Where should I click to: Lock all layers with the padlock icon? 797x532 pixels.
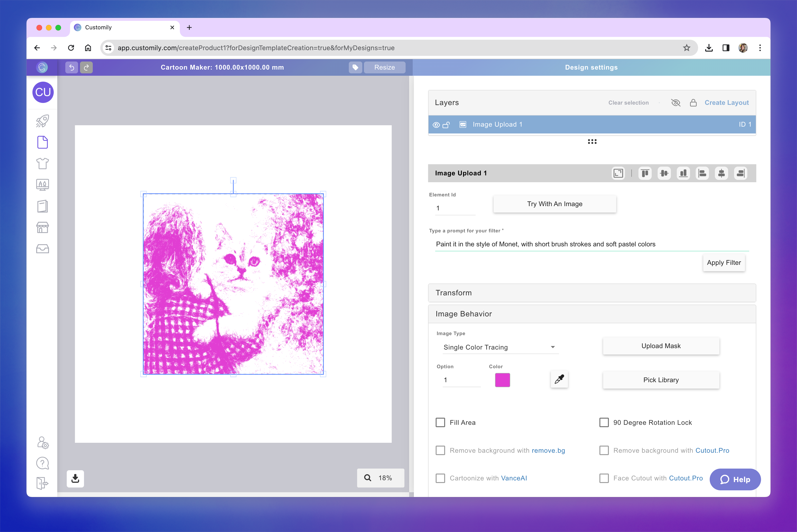693,102
